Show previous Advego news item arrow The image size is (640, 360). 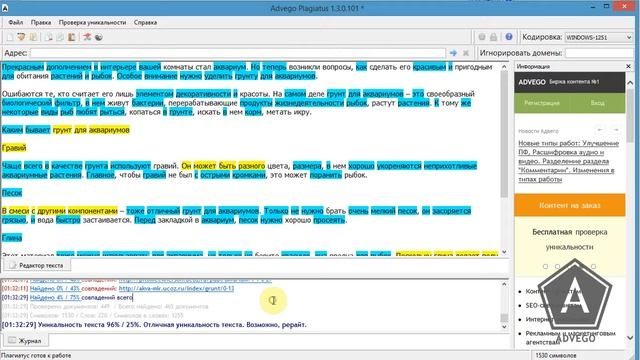(600, 130)
